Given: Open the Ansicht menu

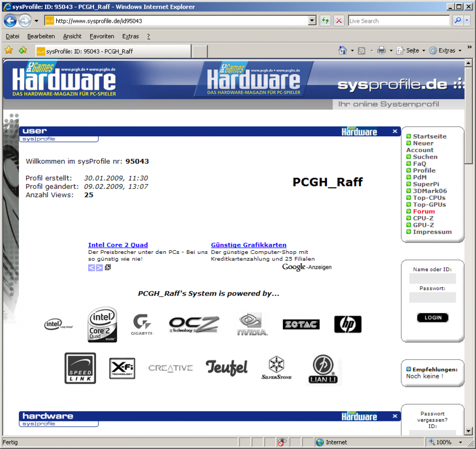Looking at the screenshot, I should pos(72,36).
